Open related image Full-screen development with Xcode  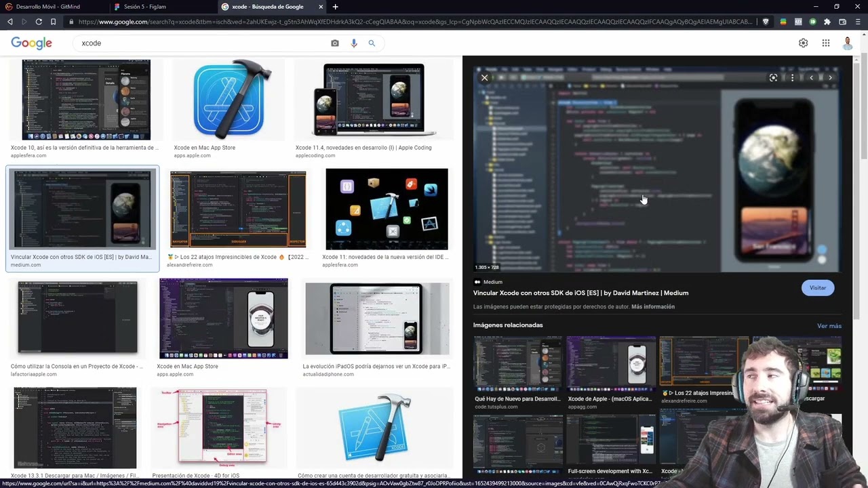(x=611, y=439)
